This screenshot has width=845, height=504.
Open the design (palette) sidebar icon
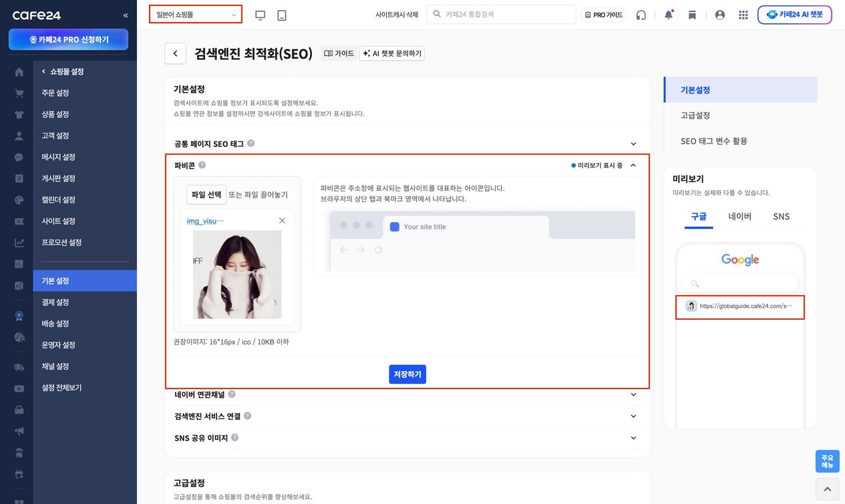click(19, 200)
